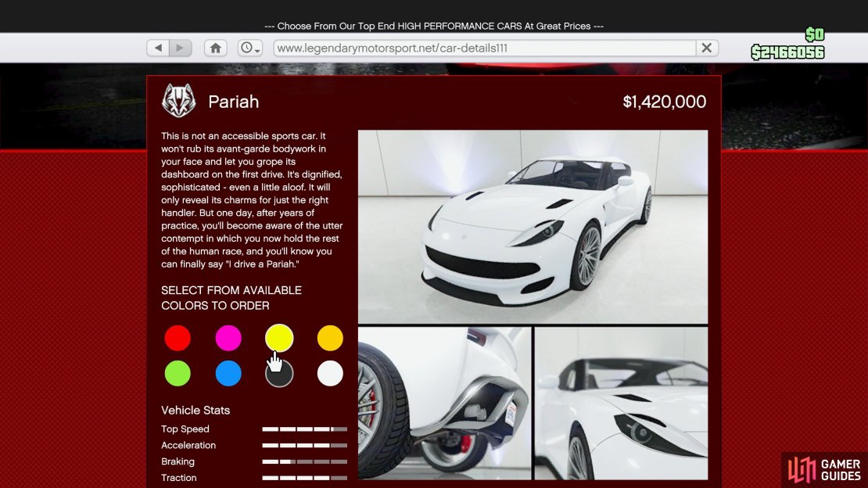868x488 pixels.
Task: Select the white color swatch
Action: [330, 373]
